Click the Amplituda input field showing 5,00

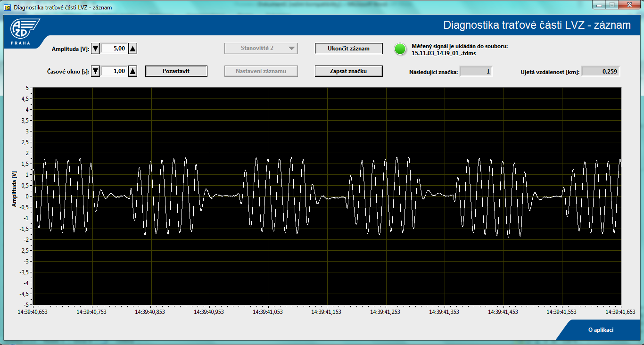click(114, 48)
